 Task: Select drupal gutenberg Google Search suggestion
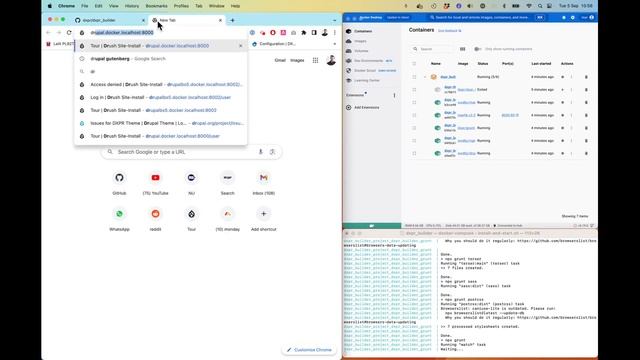(x=160, y=59)
